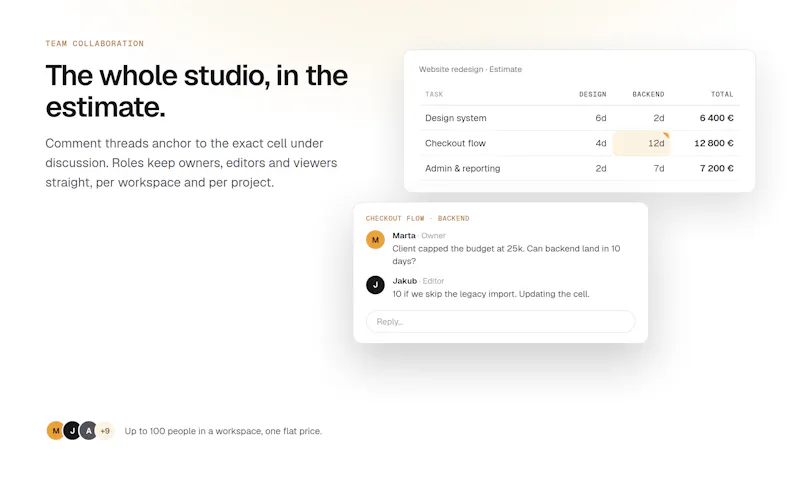Viewport: 800px width, 479px height.
Task: Click the 7d backend cell for Admin & reporting
Action: (659, 168)
